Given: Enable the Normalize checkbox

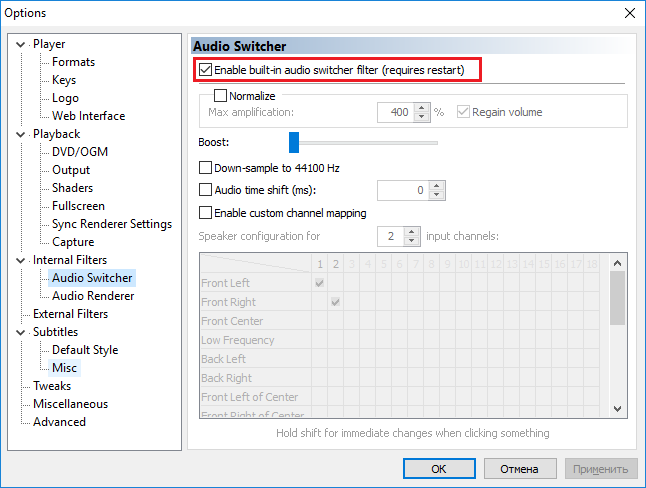Looking at the screenshot, I should [x=221, y=96].
